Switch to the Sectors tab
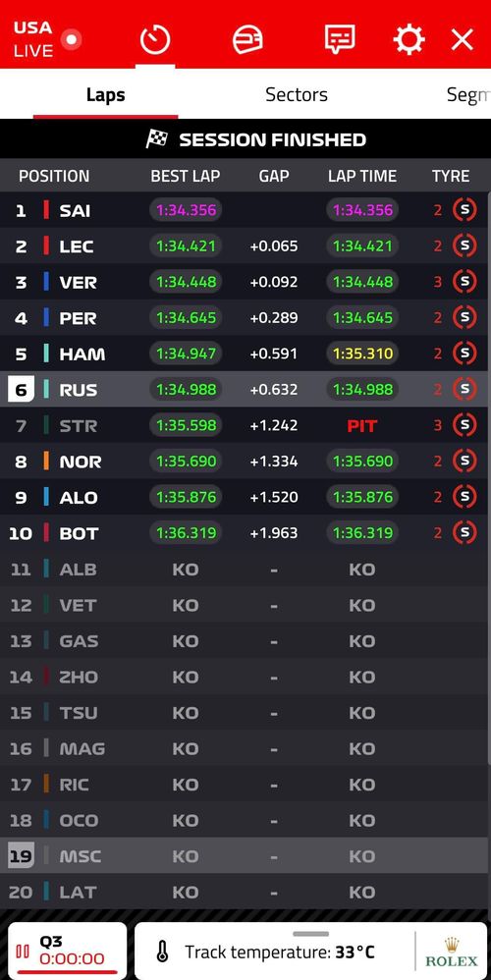 tap(297, 95)
